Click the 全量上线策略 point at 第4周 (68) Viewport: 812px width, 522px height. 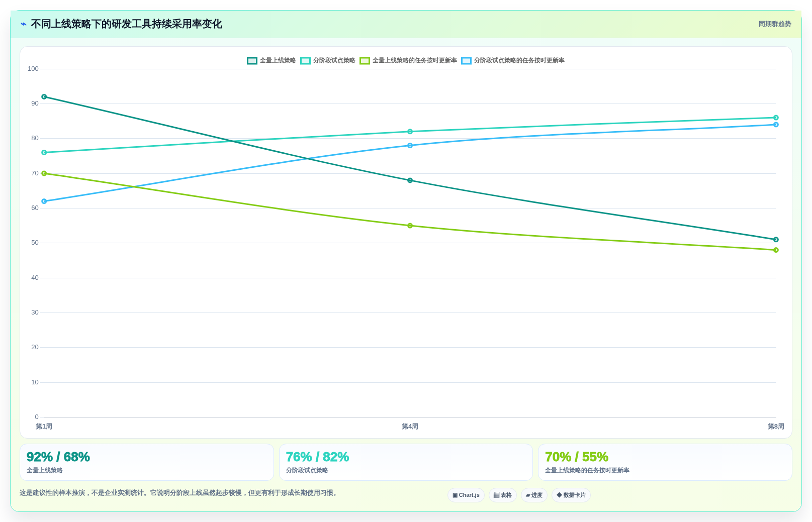[x=410, y=180]
